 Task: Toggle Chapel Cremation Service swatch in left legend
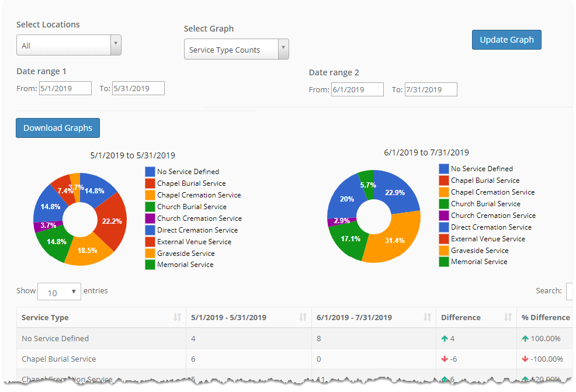pyautogui.click(x=150, y=195)
